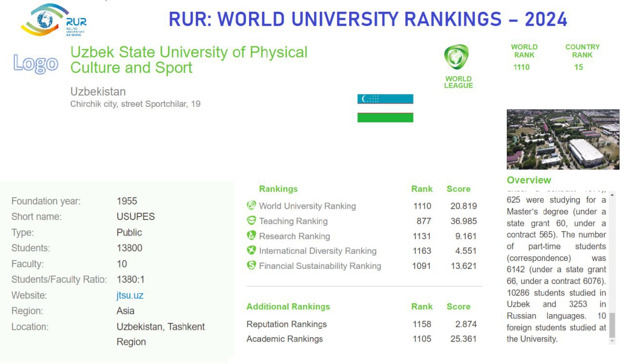Open the university name title link
The image size is (625, 364).
click(x=188, y=60)
